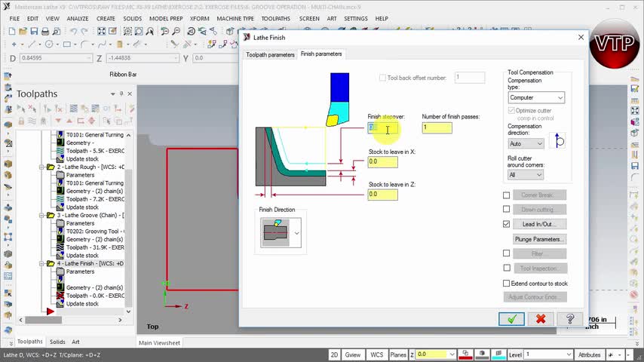Open the XFORM menu
This screenshot has height=362, width=644.
click(200, 19)
